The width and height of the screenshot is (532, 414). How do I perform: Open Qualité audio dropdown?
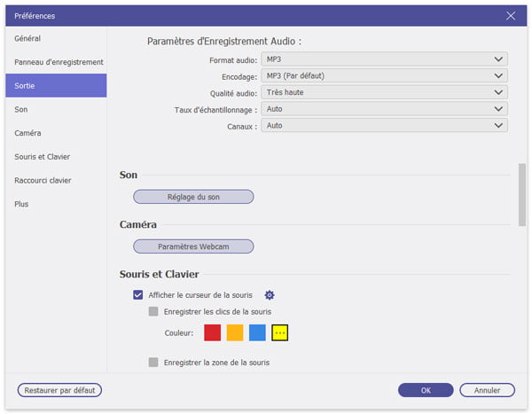coord(385,92)
